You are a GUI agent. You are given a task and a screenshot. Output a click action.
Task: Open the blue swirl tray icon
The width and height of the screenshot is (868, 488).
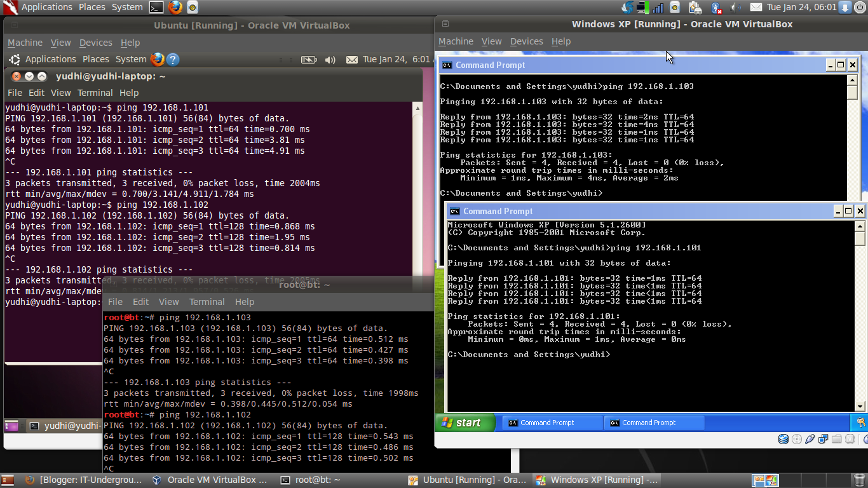(628, 7)
